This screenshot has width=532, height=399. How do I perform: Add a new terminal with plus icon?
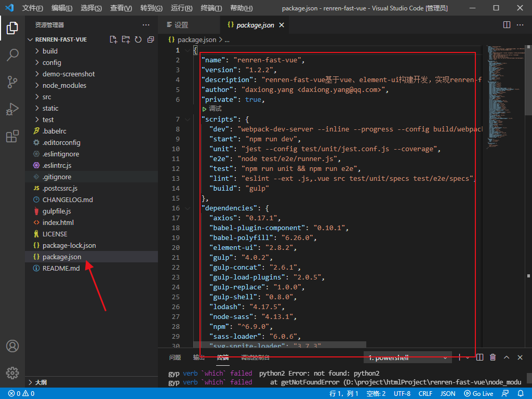[459, 357]
